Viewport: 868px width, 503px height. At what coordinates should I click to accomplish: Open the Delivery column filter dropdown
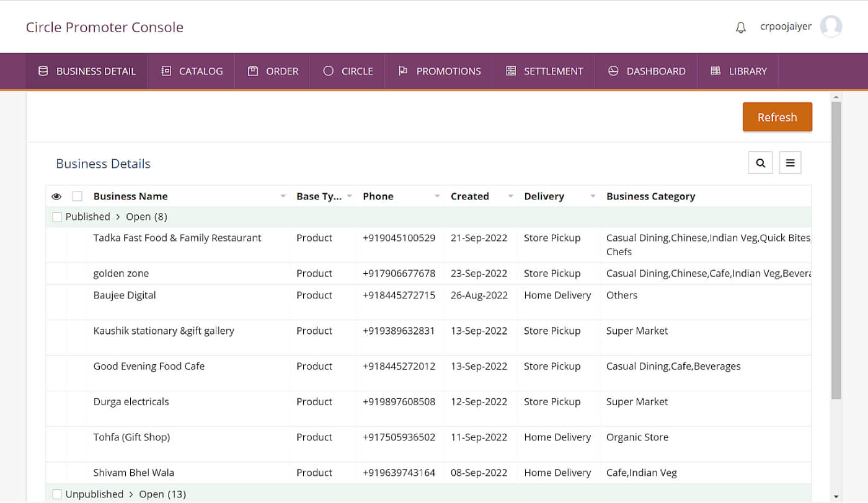coord(592,196)
